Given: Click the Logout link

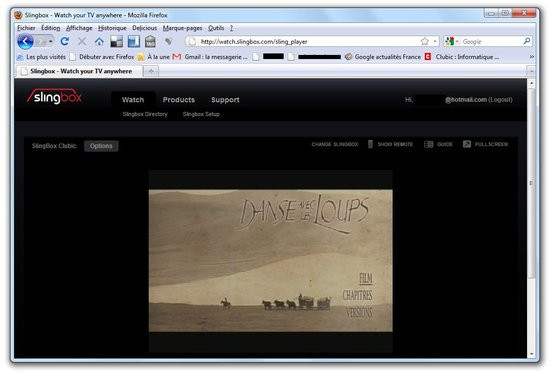Looking at the screenshot, I should [500, 100].
